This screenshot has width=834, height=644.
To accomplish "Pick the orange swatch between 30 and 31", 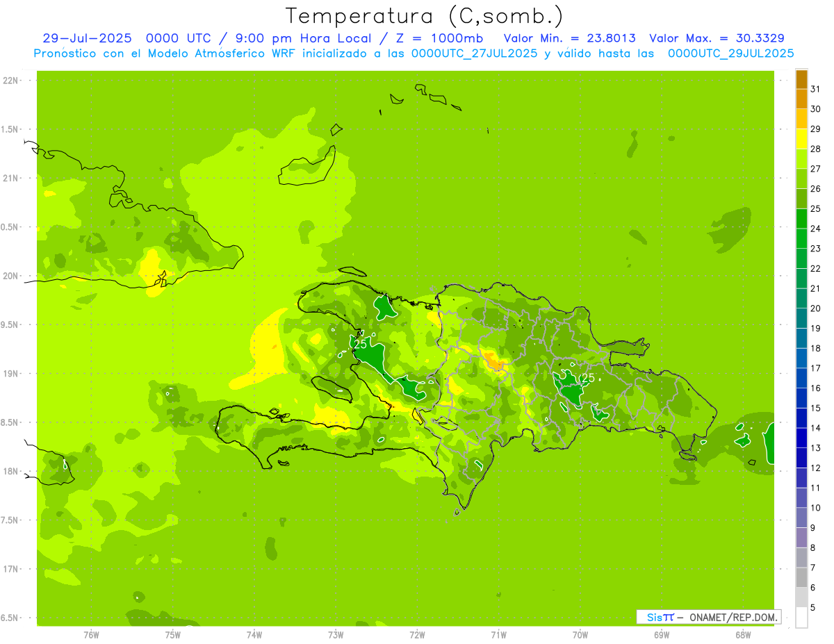I will pyautogui.click(x=801, y=99).
